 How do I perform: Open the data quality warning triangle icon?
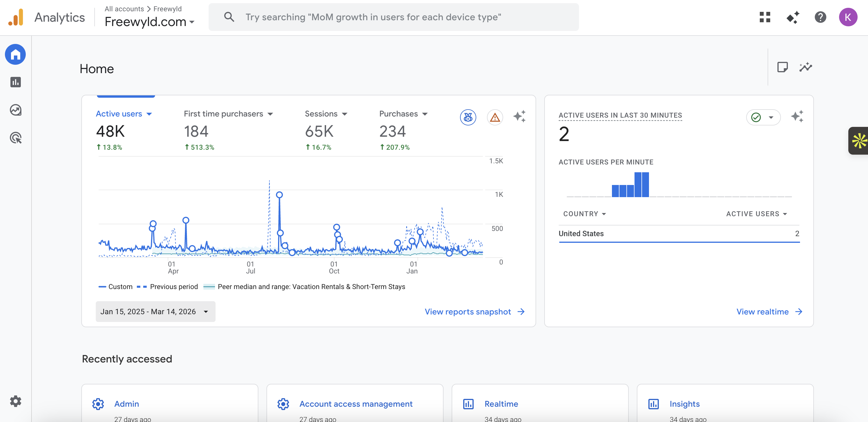point(495,117)
